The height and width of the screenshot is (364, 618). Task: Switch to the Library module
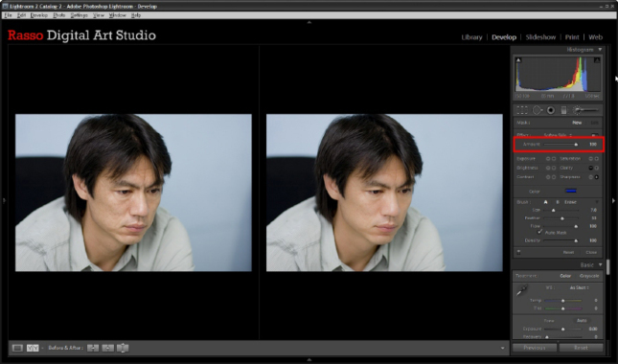[471, 37]
